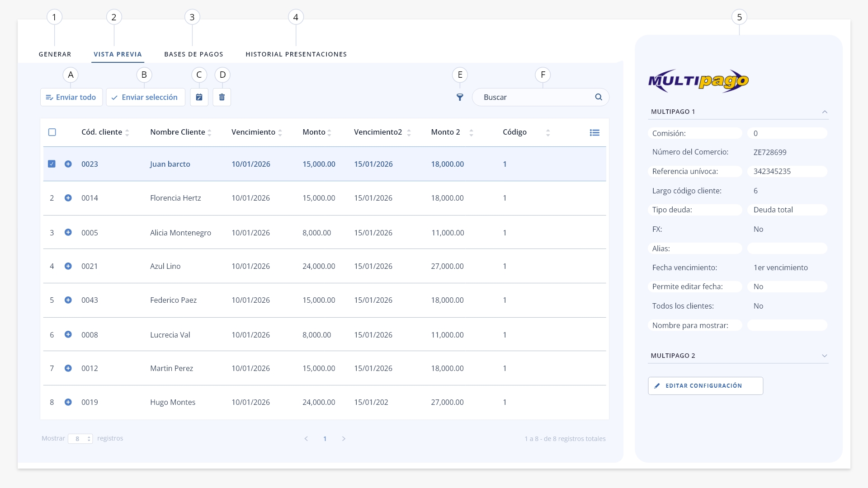
Task: Open the Historial Presentaciones tab
Action: (x=296, y=54)
